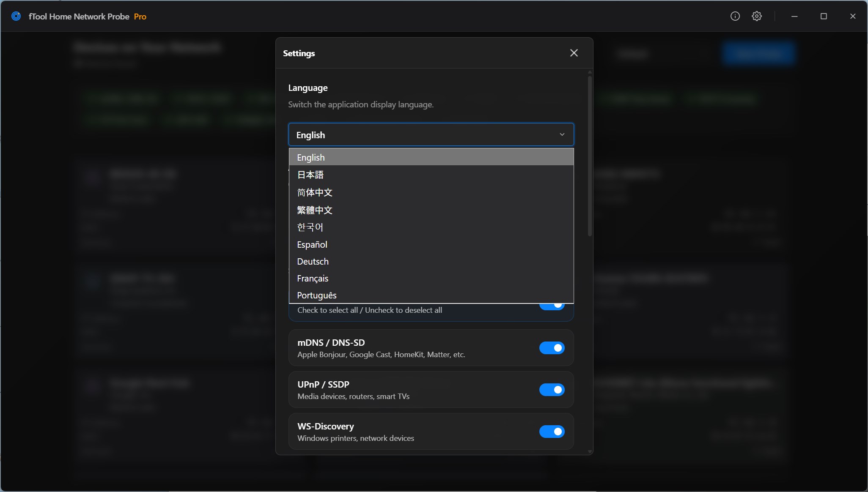Close the Settings dialog with X
This screenshot has width=868, height=492.
pyautogui.click(x=574, y=53)
